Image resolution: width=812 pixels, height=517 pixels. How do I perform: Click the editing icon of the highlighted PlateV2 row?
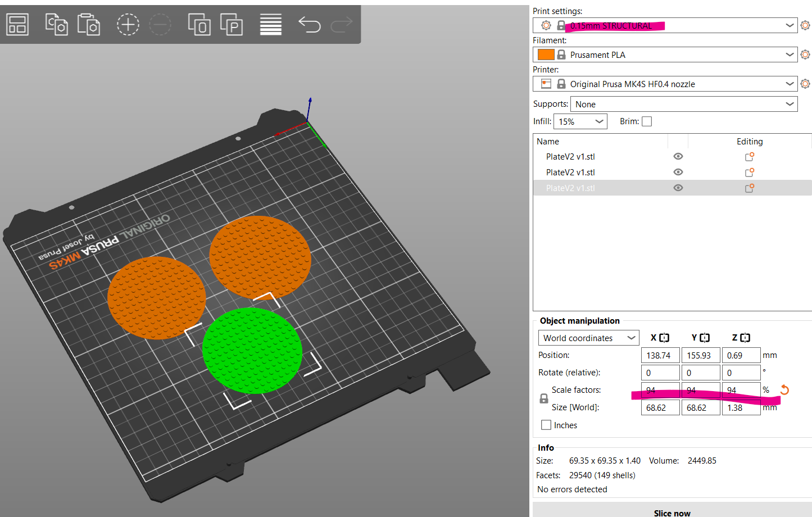click(749, 188)
